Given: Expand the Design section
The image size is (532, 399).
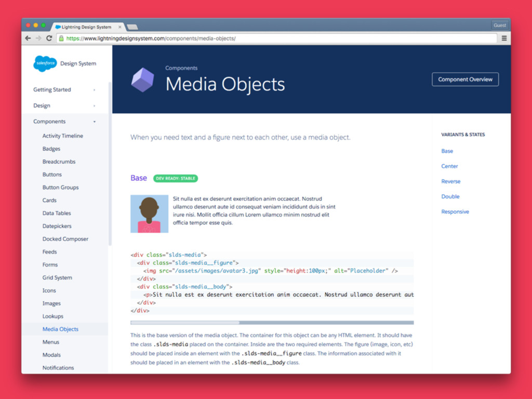Looking at the screenshot, I should tap(64, 105).
